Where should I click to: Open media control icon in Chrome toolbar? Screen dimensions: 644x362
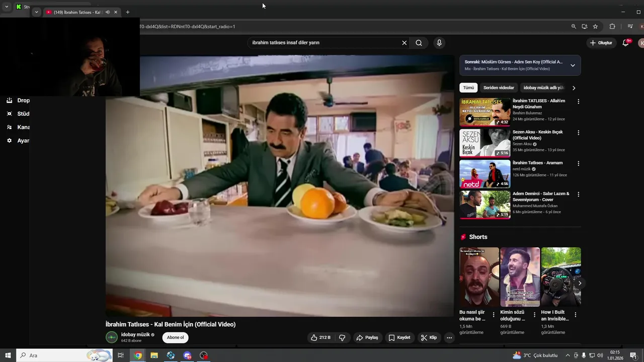coord(630,27)
